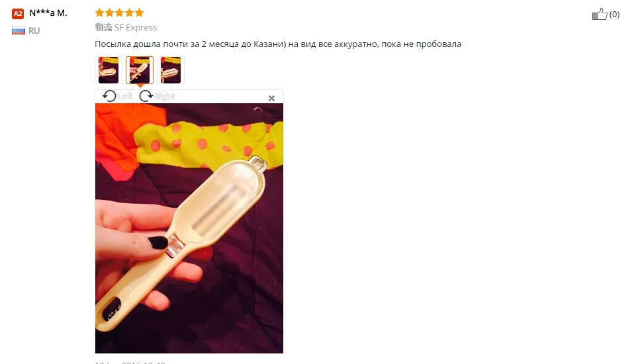The image size is (634, 364).
Task: Click the (0) helpful vote count
Action: (x=614, y=15)
